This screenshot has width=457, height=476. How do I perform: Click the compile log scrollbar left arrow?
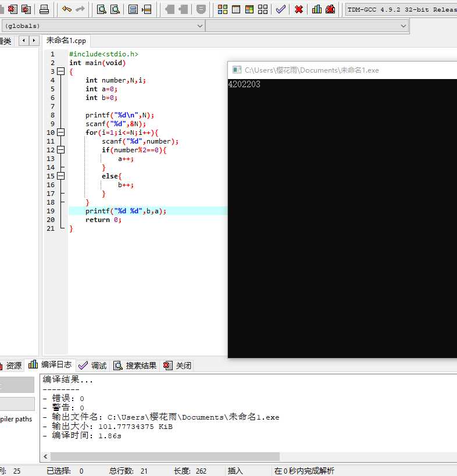coord(45,456)
